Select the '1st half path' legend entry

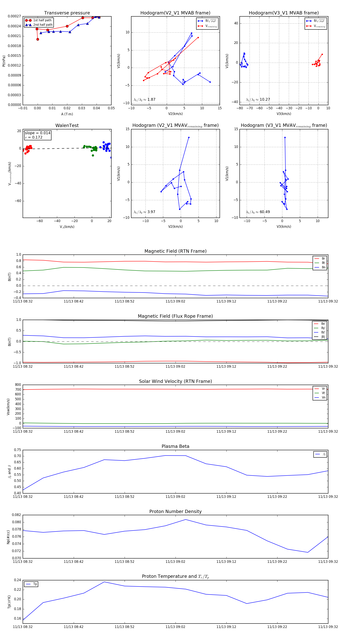coord(39,20)
